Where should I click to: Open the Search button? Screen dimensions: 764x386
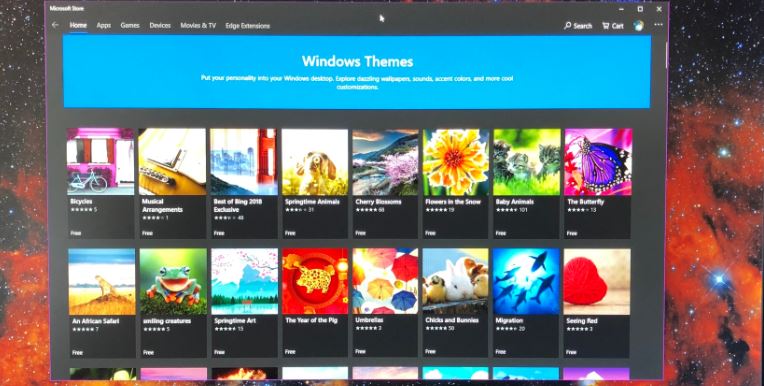tap(578, 26)
